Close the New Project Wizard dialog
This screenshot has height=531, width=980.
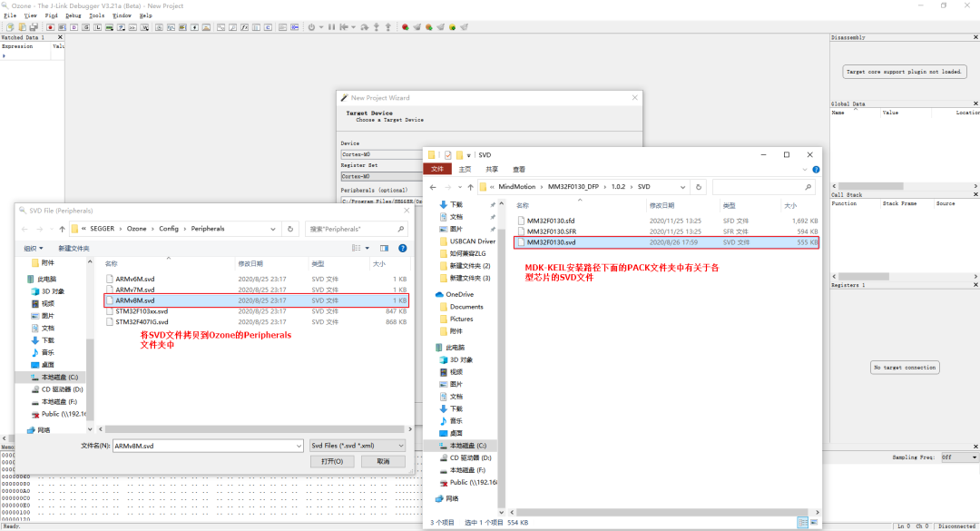[635, 97]
